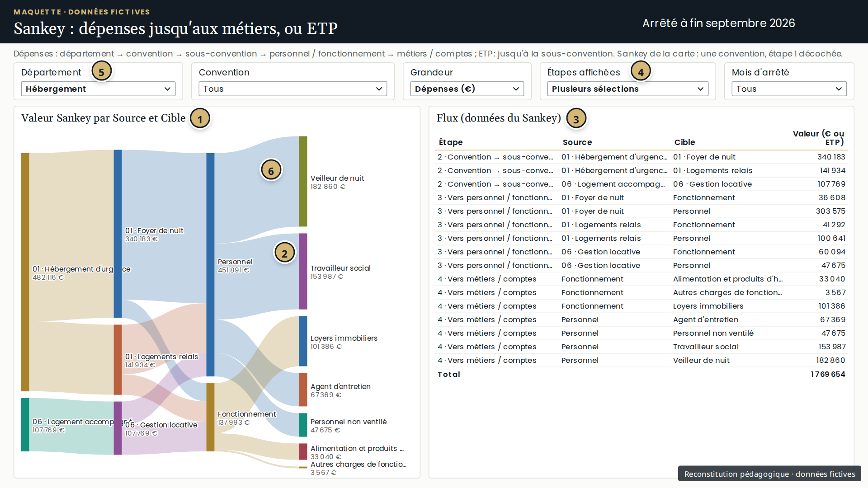The width and height of the screenshot is (868, 488).
Task: Click the Valeur (€ ou ETP) column header
Action: pos(818,138)
